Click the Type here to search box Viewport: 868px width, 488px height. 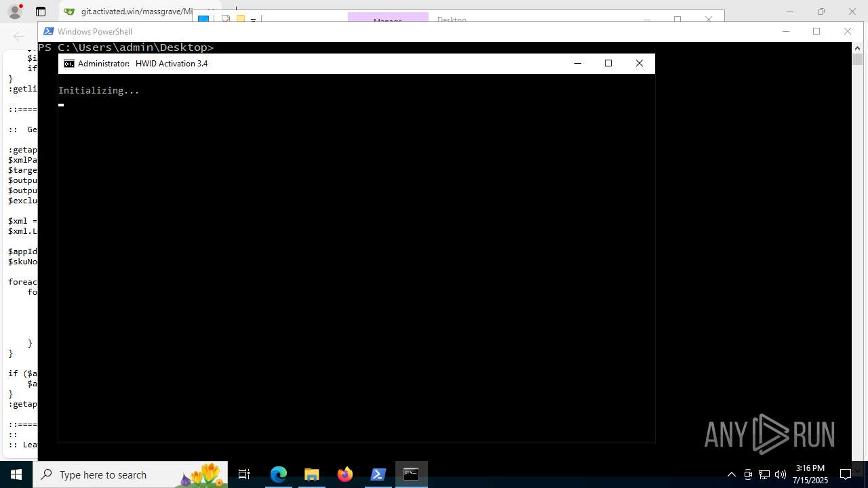(x=130, y=474)
